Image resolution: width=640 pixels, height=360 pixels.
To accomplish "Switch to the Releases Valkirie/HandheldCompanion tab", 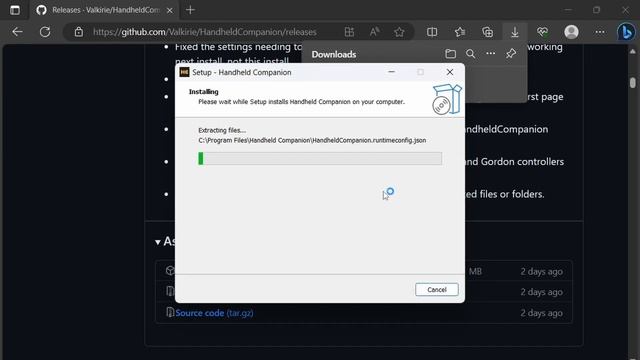I will pos(105,10).
